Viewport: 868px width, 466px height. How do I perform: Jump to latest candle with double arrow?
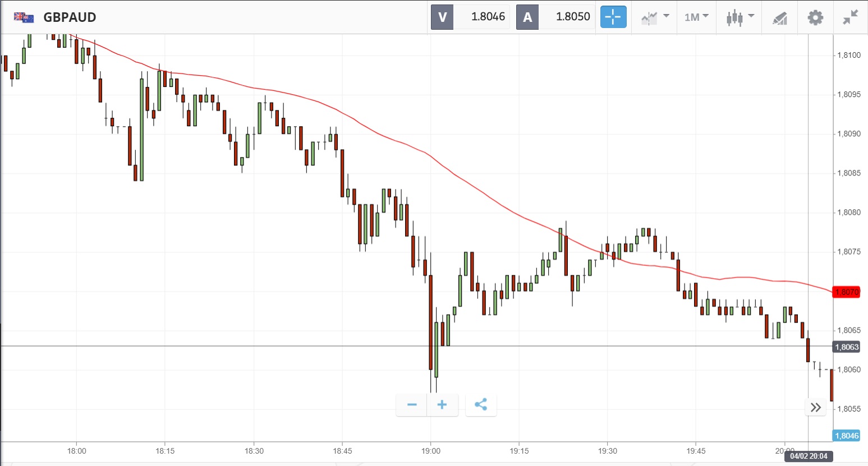(815, 407)
